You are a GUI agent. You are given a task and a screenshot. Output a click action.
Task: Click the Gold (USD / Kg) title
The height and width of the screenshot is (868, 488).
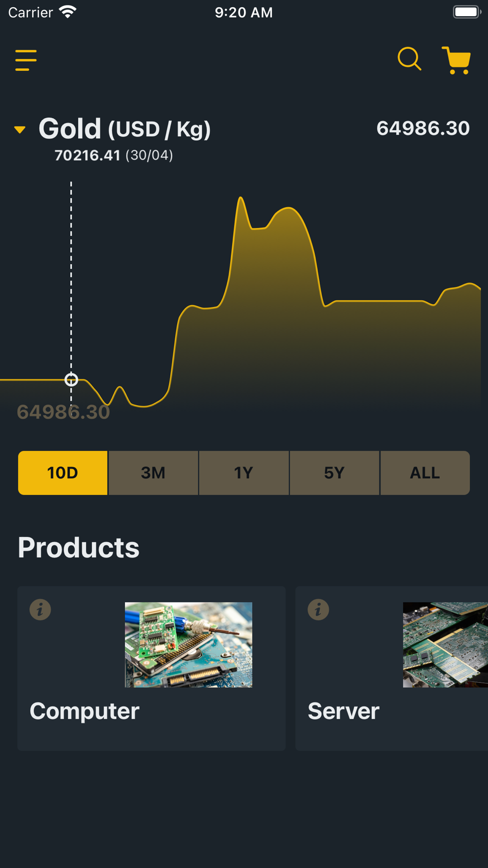point(124,129)
